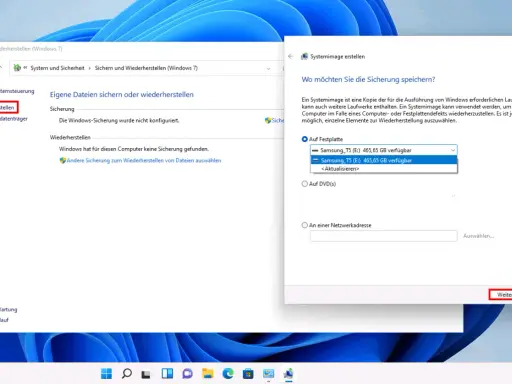Open the Systemsteuerung home link in sidebar
Image resolution: width=512 pixels, height=384 pixels.
[17, 91]
